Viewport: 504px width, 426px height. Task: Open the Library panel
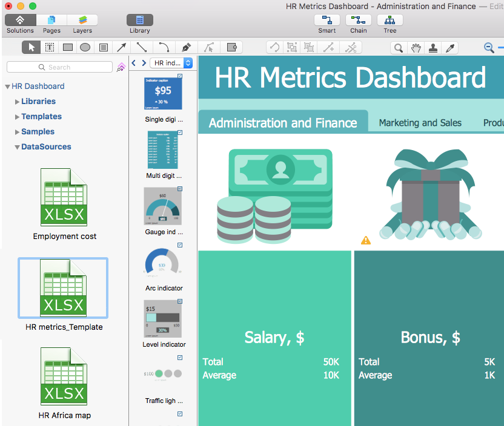point(139,20)
